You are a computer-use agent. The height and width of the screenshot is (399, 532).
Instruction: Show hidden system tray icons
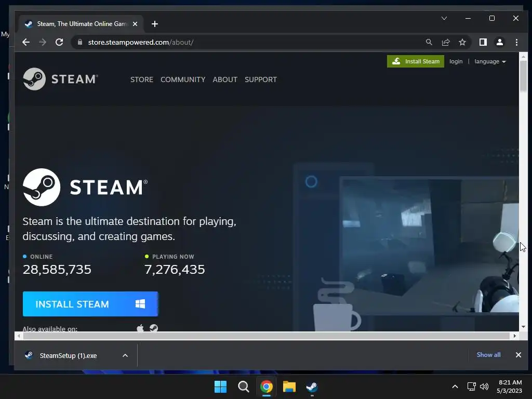click(455, 387)
